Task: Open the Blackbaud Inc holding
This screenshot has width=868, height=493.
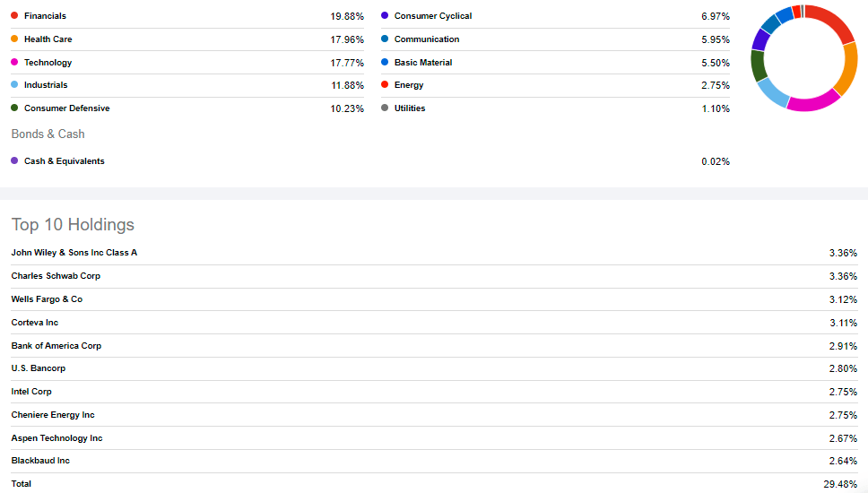Action: pos(40,461)
